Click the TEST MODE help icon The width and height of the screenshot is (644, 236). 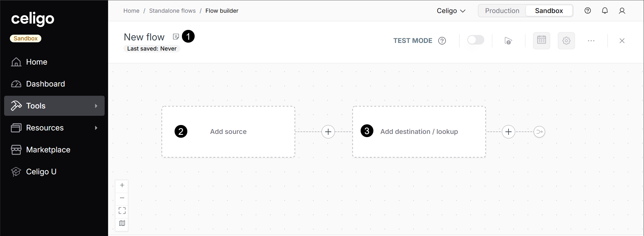coord(442,41)
